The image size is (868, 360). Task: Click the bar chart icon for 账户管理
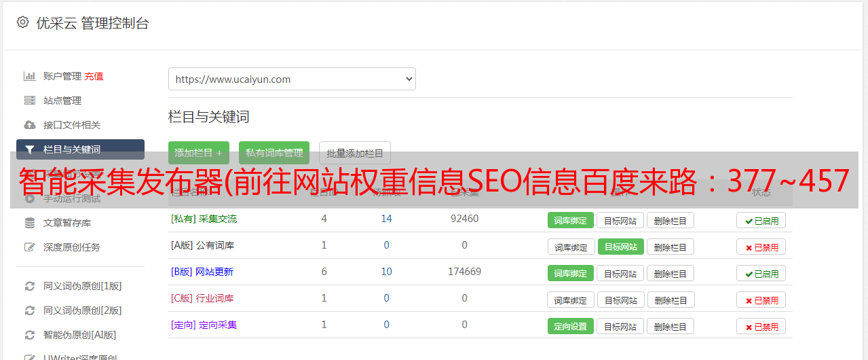click(x=29, y=76)
